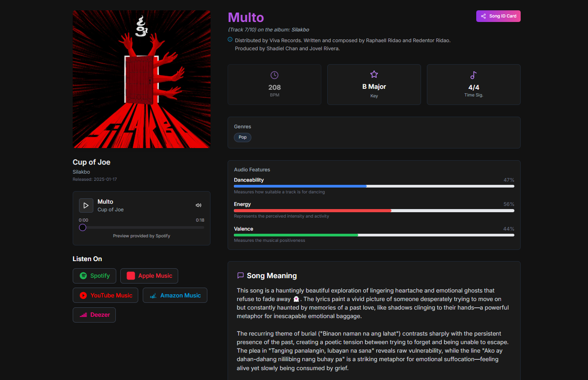Click the speech bubble Song Meaning icon

241,275
